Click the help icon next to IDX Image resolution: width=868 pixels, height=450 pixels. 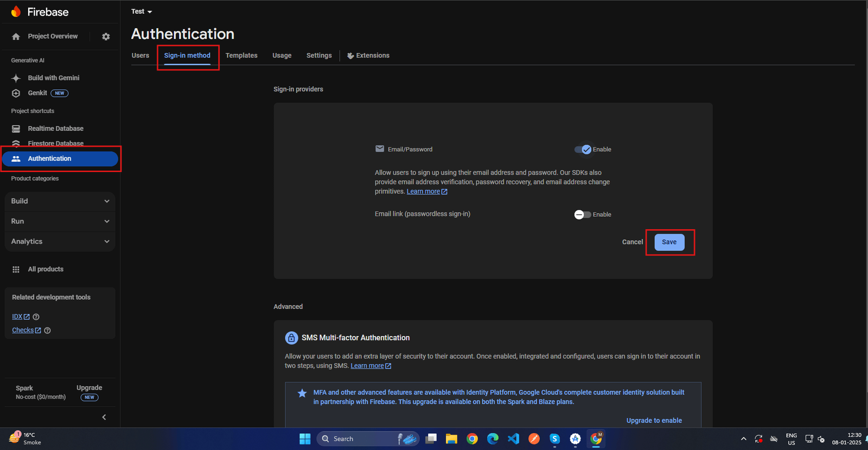(x=36, y=317)
